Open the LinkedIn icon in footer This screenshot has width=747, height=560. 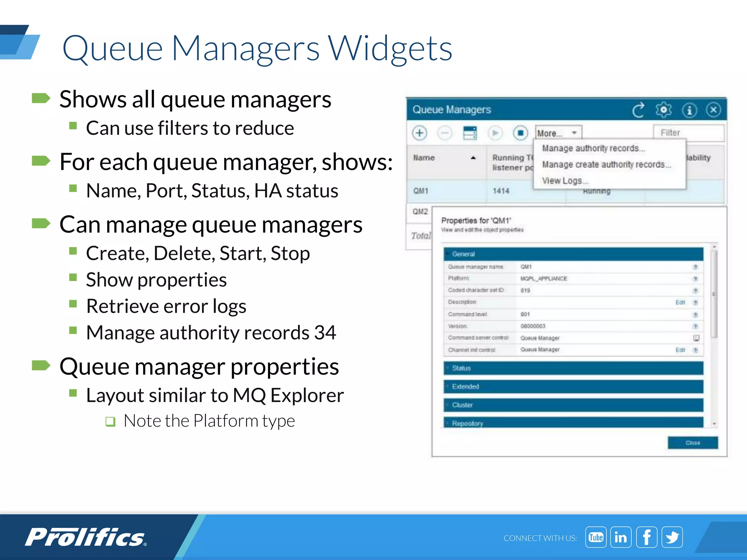click(621, 537)
